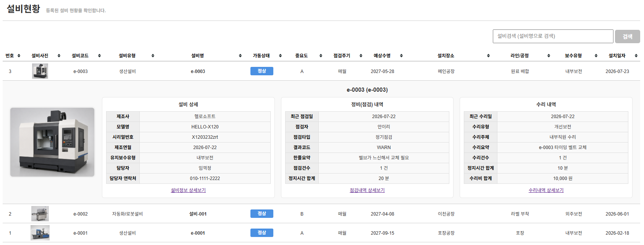Click 중요도 column sort arrows
The image size is (644, 245).
321,56
